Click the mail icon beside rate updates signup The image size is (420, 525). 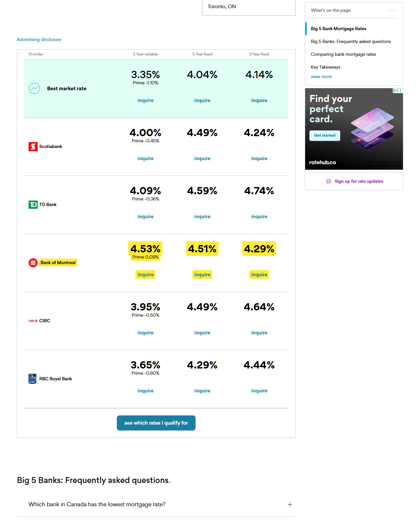coord(328,181)
